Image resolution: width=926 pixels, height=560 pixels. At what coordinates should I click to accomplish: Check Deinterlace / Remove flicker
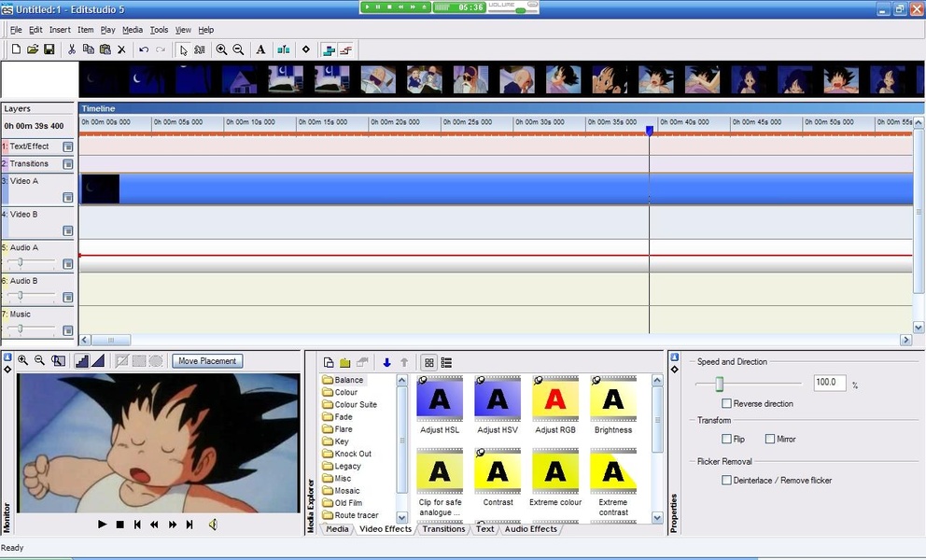(x=727, y=481)
